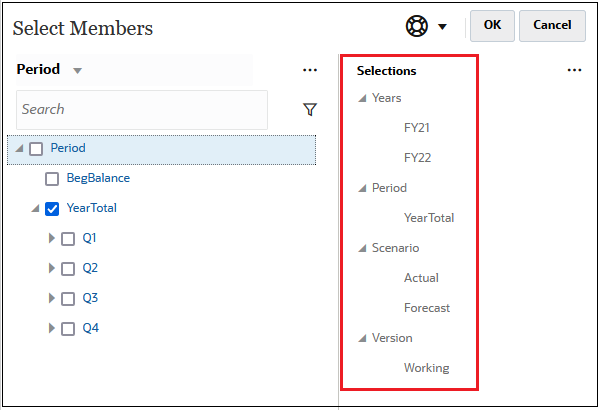Collapse the Years group in Selections
The height and width of the screenshot is (410, 601).
click(361, 98)
